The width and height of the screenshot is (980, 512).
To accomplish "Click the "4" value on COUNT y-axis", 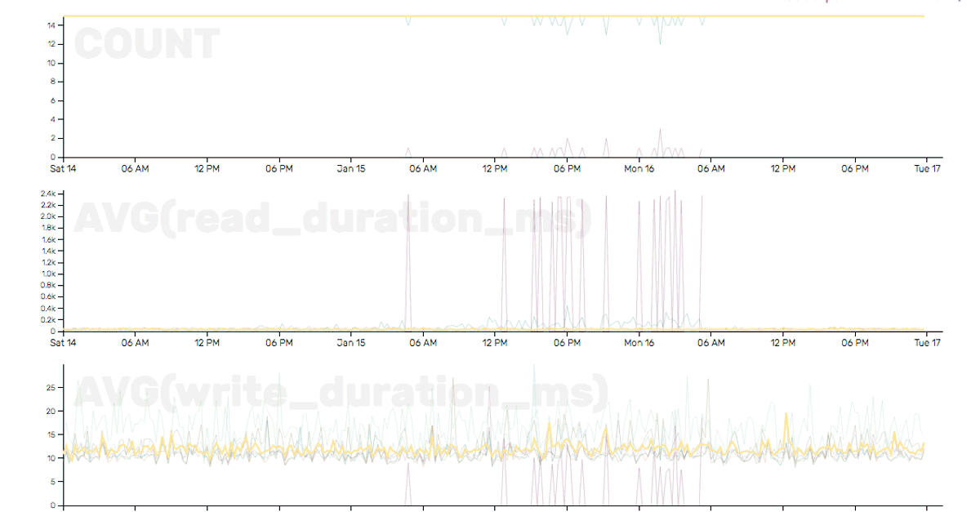I will point(53,119).
